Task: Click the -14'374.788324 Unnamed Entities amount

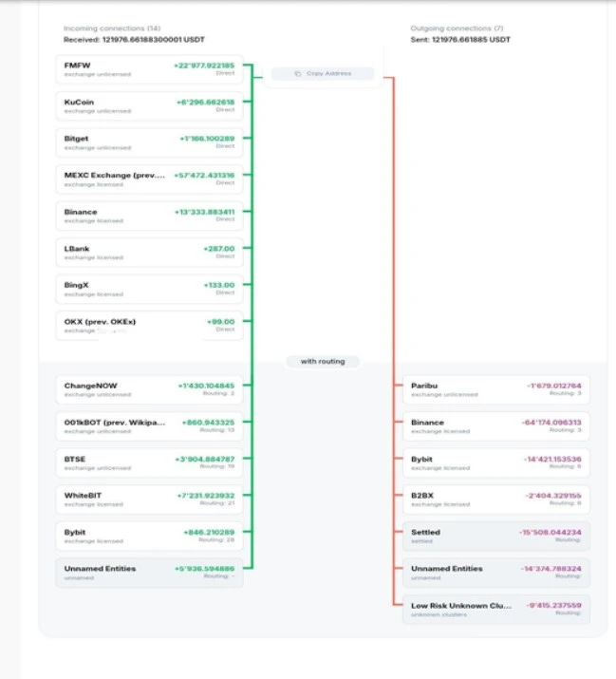Action: pos(551,569)
